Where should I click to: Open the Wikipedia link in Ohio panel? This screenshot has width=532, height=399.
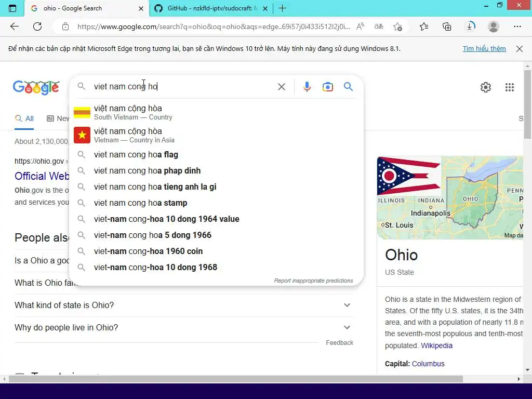(436, 345)
